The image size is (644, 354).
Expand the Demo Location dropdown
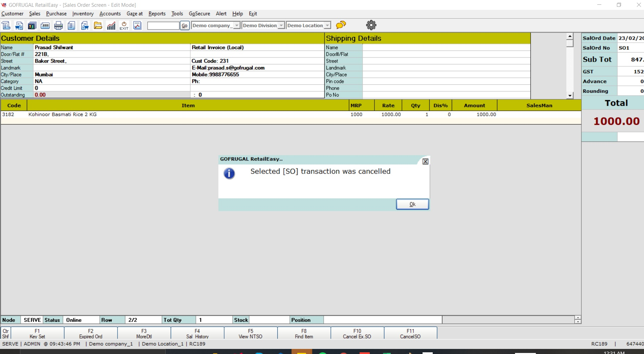point(327,25)
